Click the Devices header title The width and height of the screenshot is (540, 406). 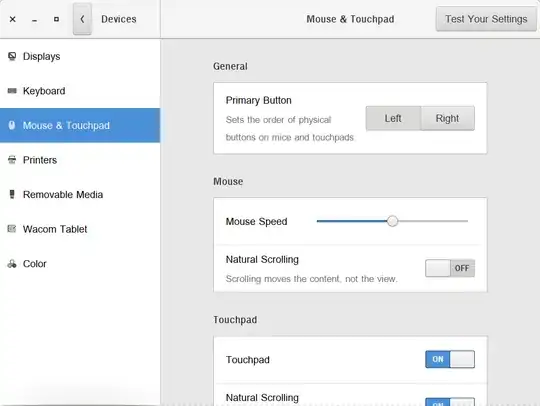pos(119,19)
